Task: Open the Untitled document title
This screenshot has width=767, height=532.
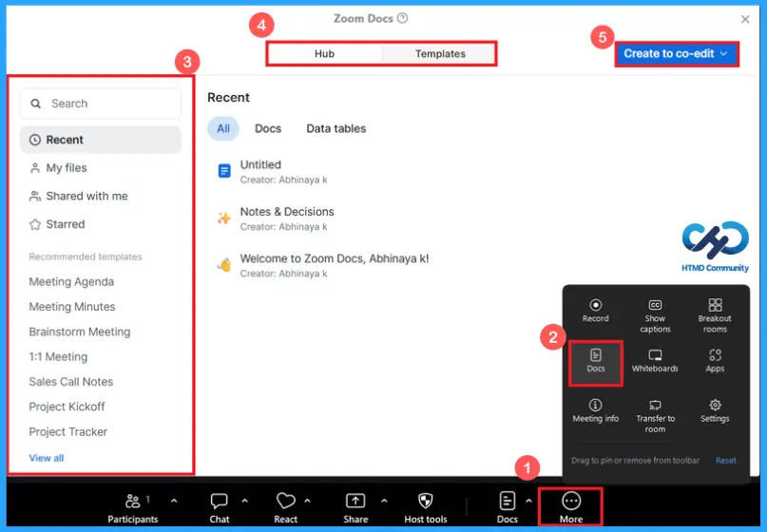Action: [x=260, y=164]
